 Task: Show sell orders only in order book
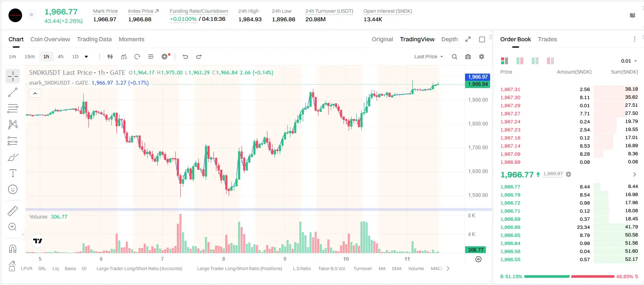[x=550, y=61]
